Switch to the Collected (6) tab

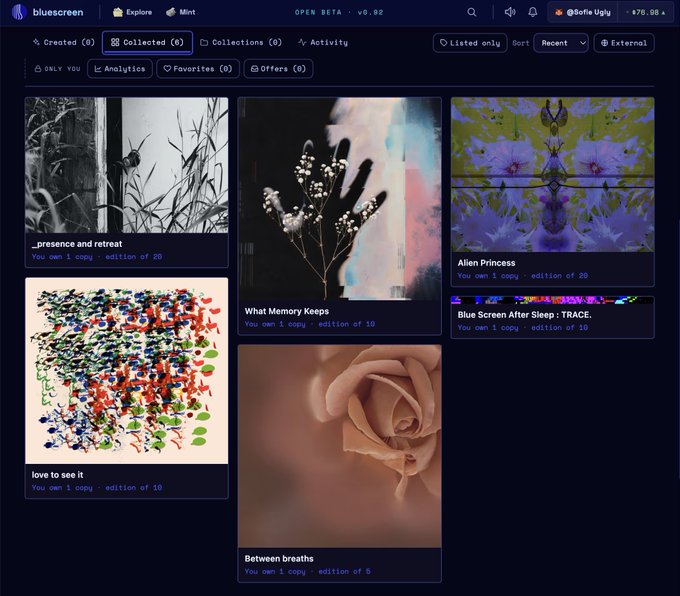pos(147,43)
